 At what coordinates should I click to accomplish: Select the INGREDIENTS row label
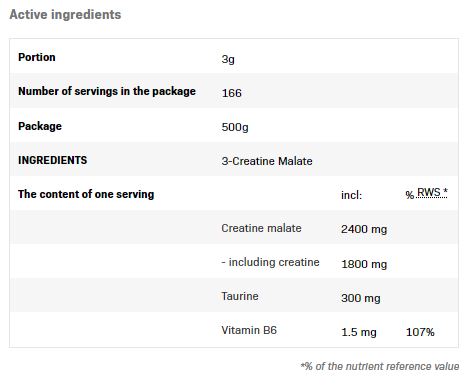tap(52, 160)
